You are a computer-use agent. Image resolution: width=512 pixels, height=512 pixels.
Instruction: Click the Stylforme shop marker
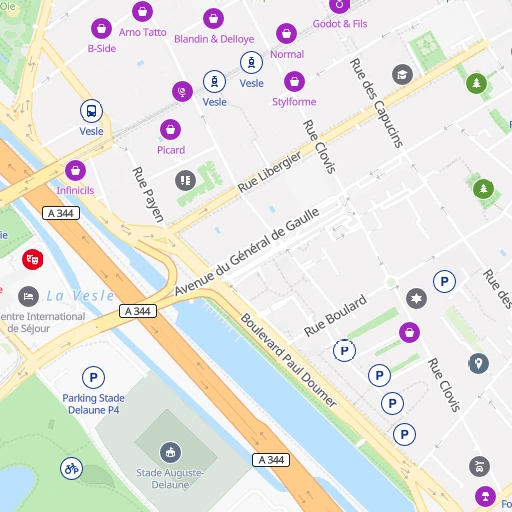(294, 81)
